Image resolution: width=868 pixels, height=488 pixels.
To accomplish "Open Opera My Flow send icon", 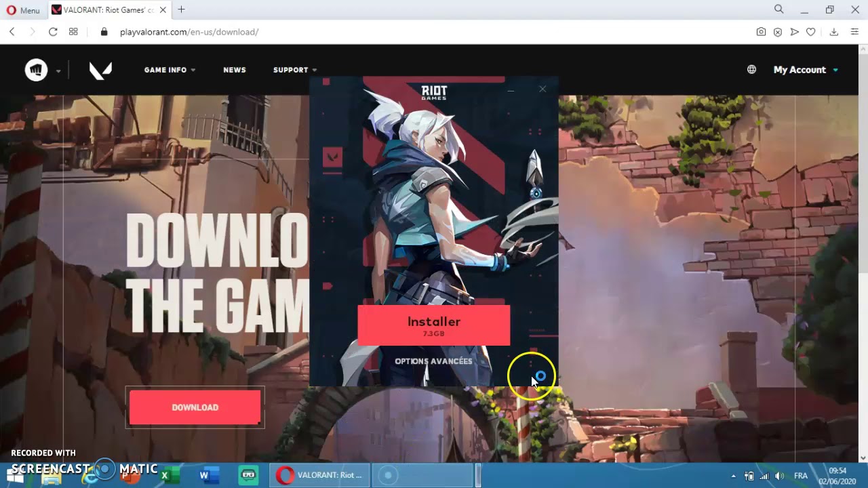I will [794, 32].
